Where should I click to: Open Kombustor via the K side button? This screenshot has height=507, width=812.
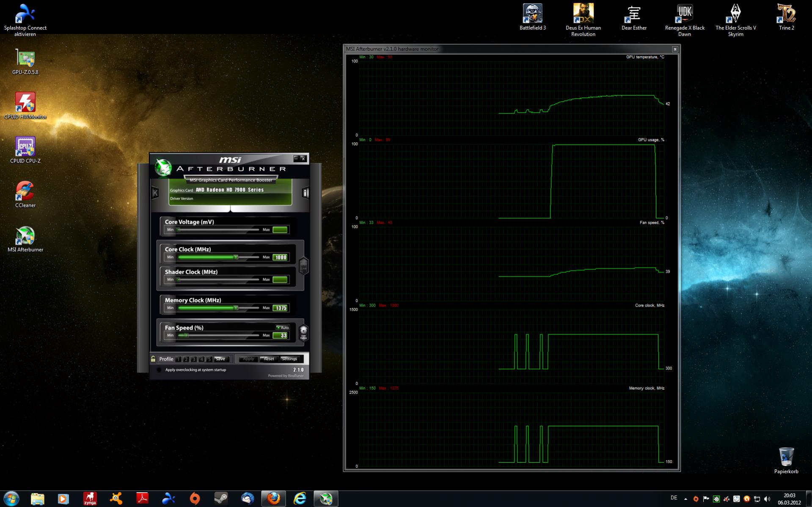[155, 193]
